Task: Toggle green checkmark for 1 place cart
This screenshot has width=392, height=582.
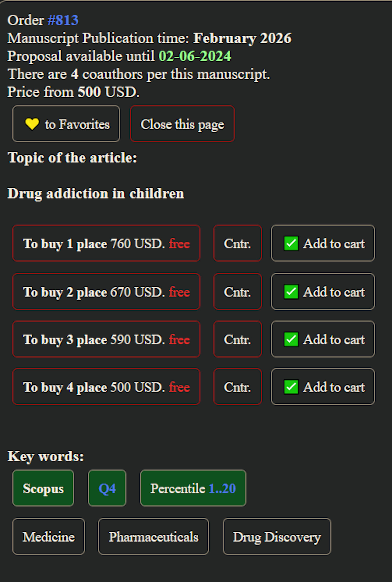Action: coord(291,243)
